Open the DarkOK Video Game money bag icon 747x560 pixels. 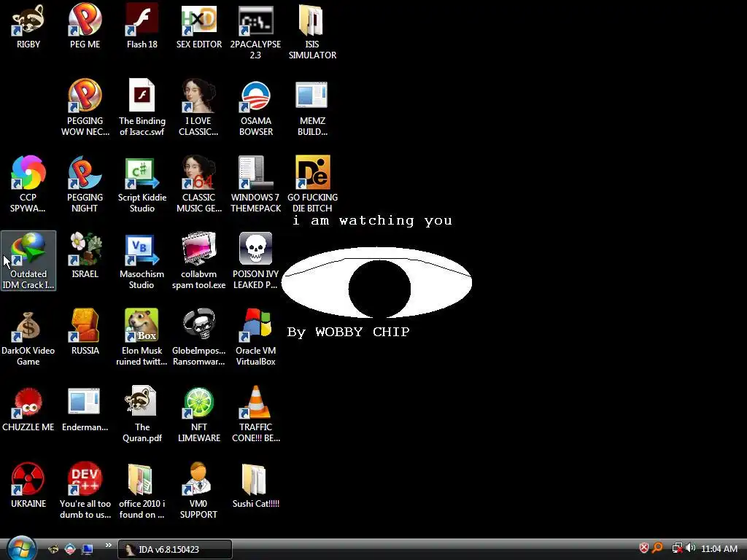(x=28, y=338)
